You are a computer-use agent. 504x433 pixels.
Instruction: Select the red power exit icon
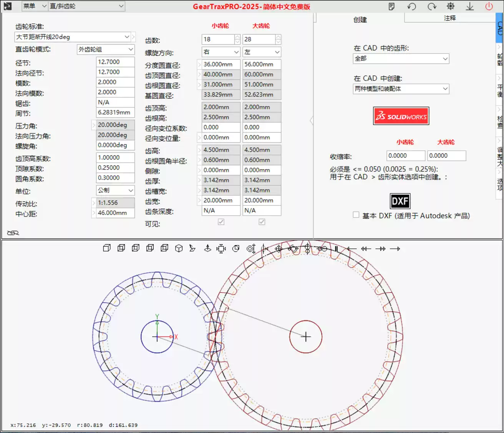489,6
